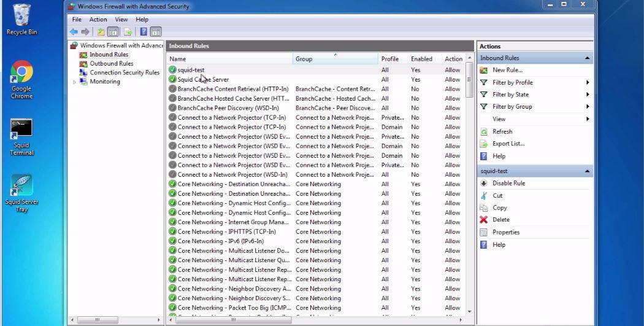The width and height of the screenshot is (644, 326).
Task: Click the Forward arrow in the toolbar
Action: [x=85, y=32]
